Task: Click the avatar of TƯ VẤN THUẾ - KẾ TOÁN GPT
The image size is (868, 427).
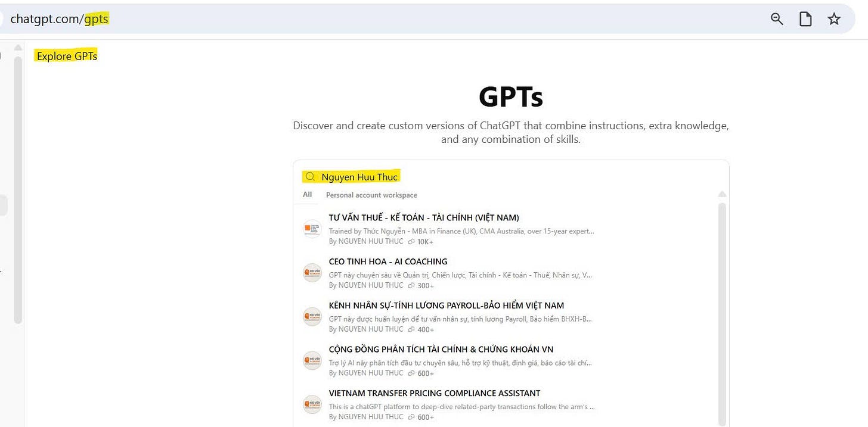Action: 312,229
